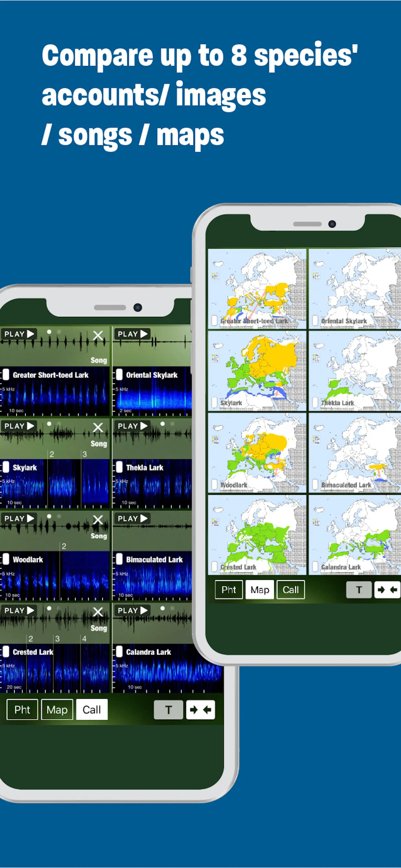Tick the Bimaculated Lark sonogram checkbox
The width and height of the screenshot is (401, 868).
coord(119,559)
